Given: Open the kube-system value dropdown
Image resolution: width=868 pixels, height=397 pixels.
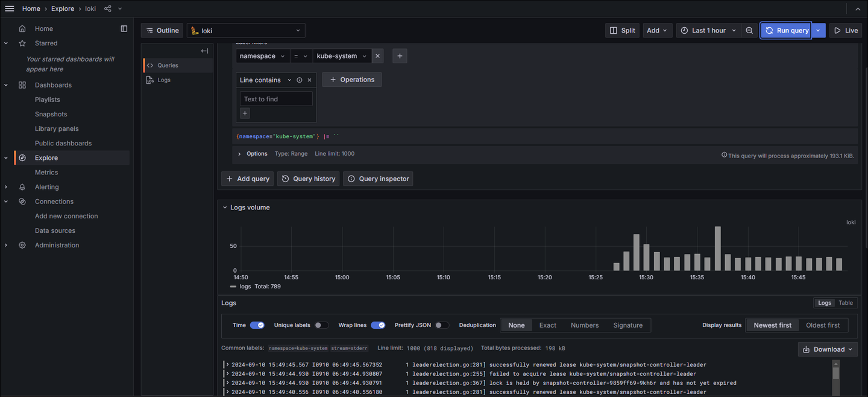Looking at the screenshot, I should (342, 56).
